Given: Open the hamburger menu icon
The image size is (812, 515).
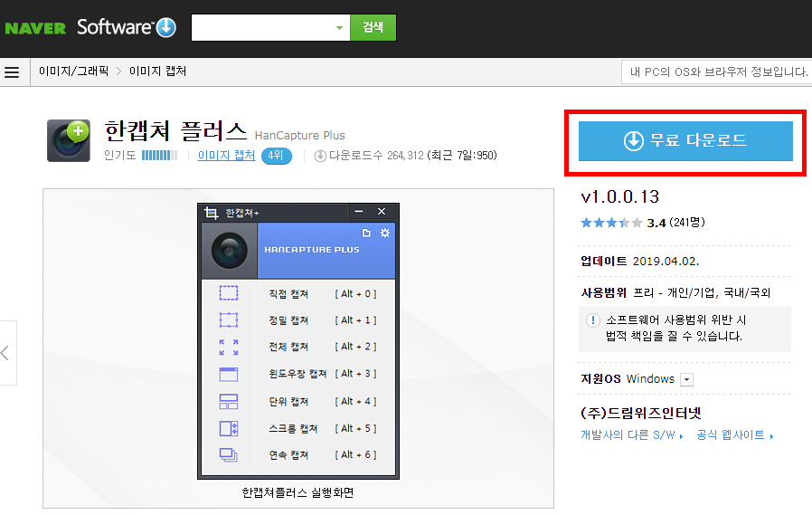Looking at the screenshot, I should [12, 72].
